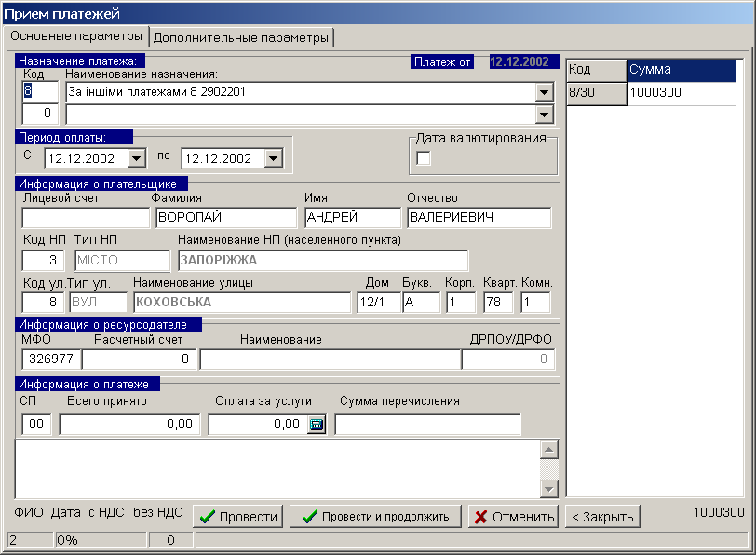Open the period end date dropdown after 'по'
756x555 pixels.
[x=273, y=158]
